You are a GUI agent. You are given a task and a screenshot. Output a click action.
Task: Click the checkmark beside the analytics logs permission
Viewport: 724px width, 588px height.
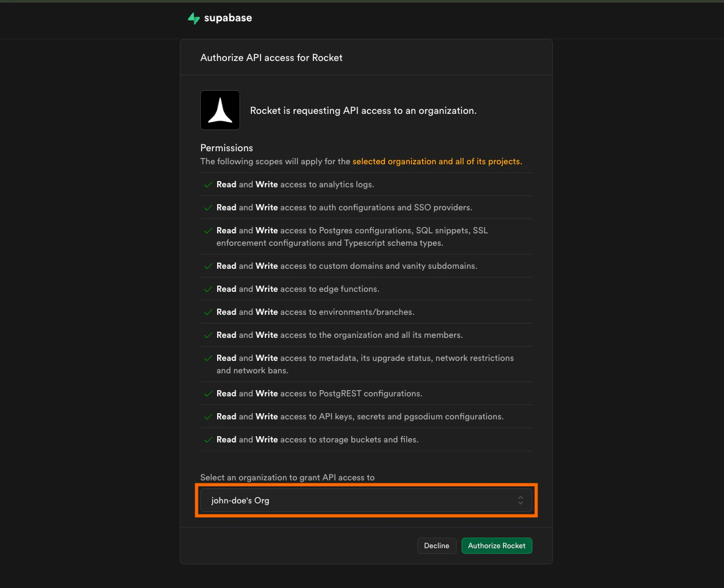tap(208, 184)
